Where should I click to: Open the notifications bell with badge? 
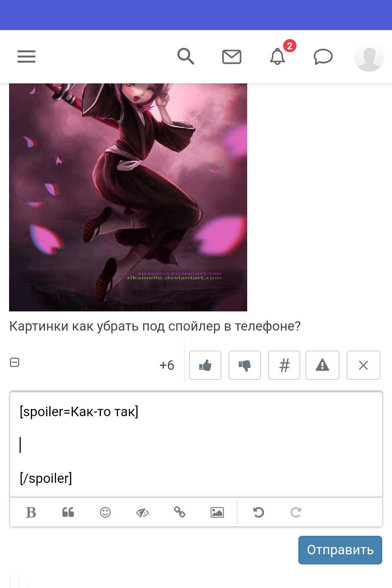(278, 56)
